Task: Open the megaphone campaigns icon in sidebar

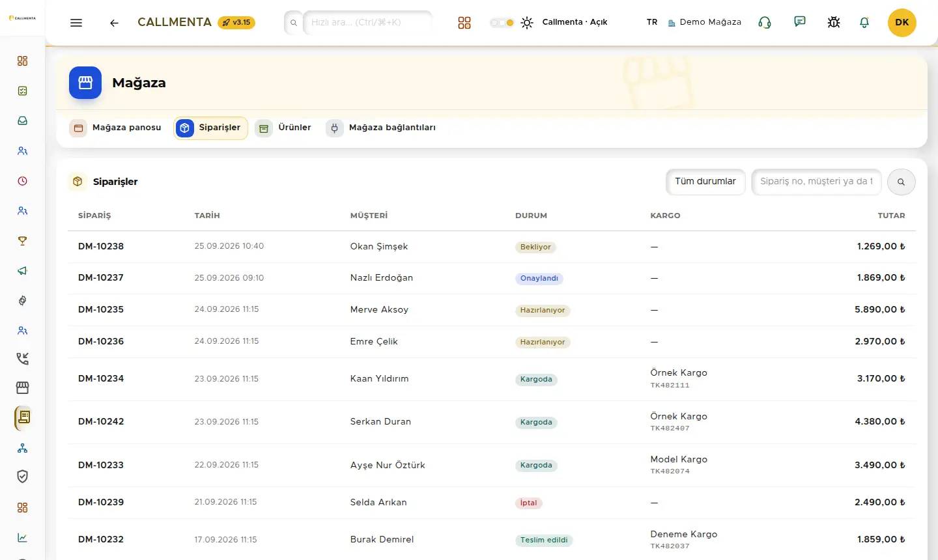Action: pos(23,271)
